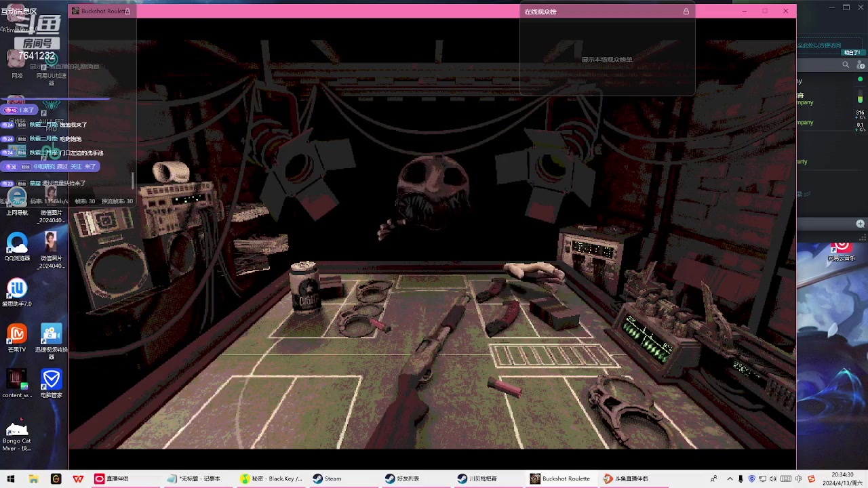The height and width of the screenshot is (488, 868).
Task: Click the round plus icon at the bottom of Steam friends window
Action: tap(860, 224)
